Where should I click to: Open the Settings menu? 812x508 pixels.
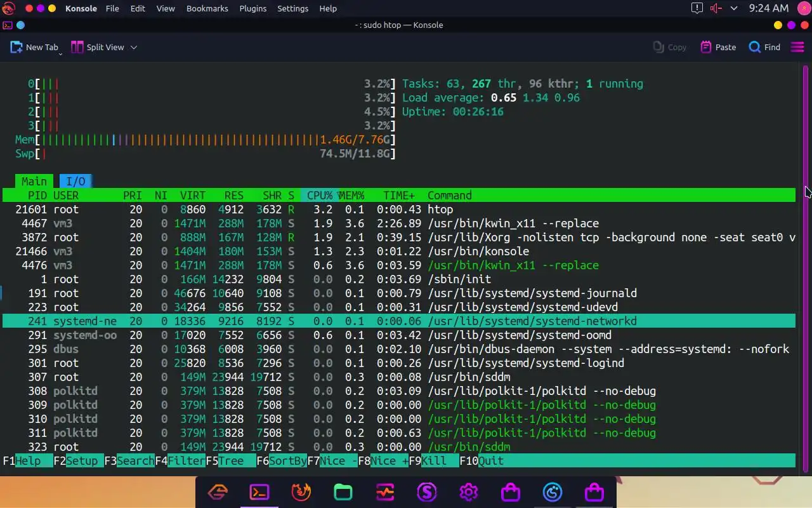293,8
